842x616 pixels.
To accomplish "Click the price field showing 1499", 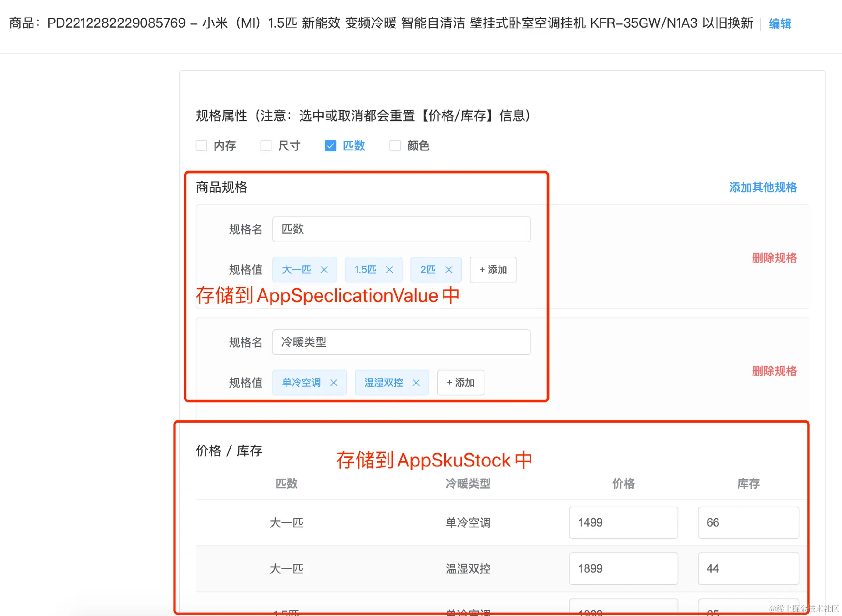I will (x=623, y=523).
